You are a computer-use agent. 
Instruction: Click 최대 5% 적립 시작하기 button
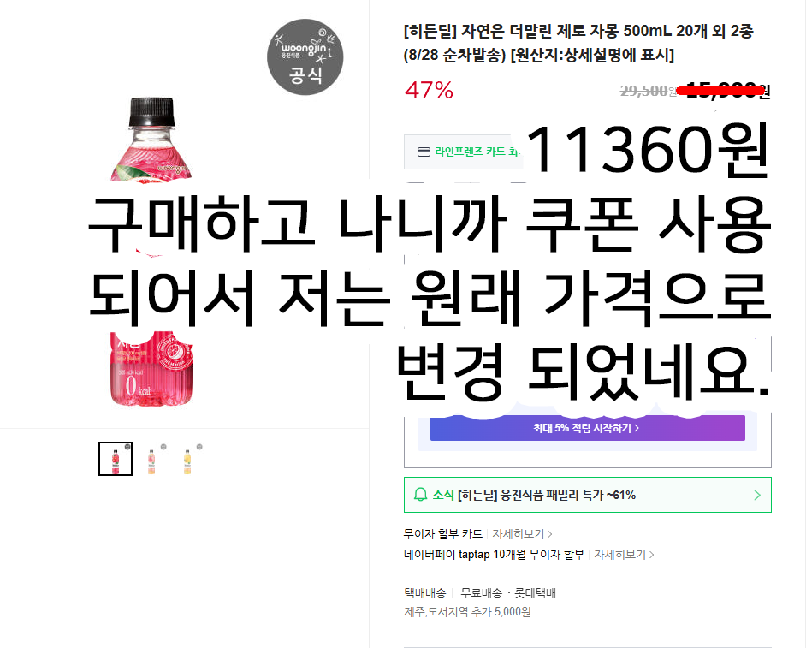[x=587, y=428]
